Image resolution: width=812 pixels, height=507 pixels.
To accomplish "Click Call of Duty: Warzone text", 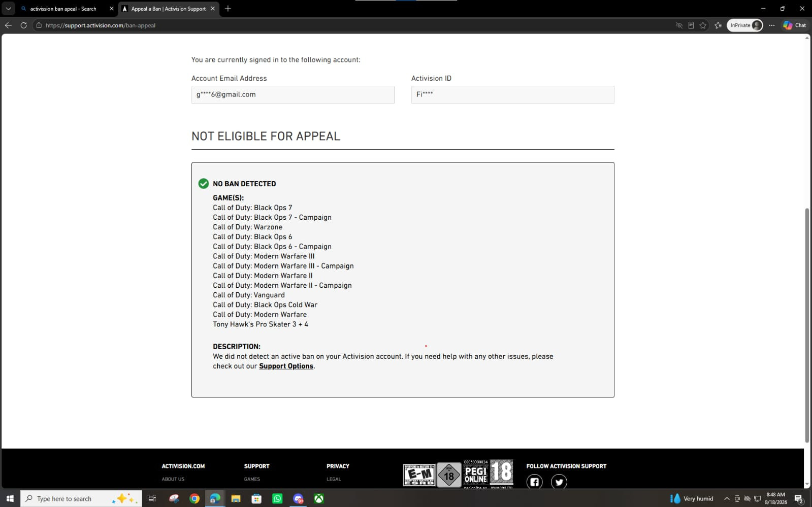I will (247, 227).
